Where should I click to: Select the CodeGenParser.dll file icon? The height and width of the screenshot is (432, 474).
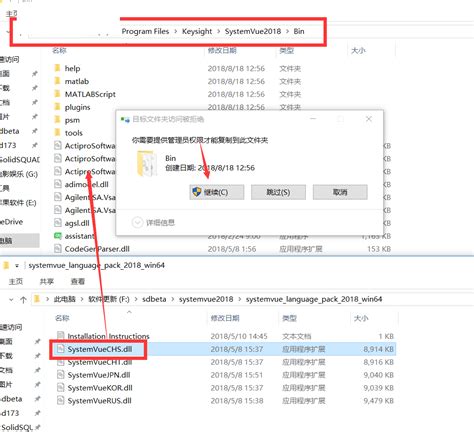[58, 248]
